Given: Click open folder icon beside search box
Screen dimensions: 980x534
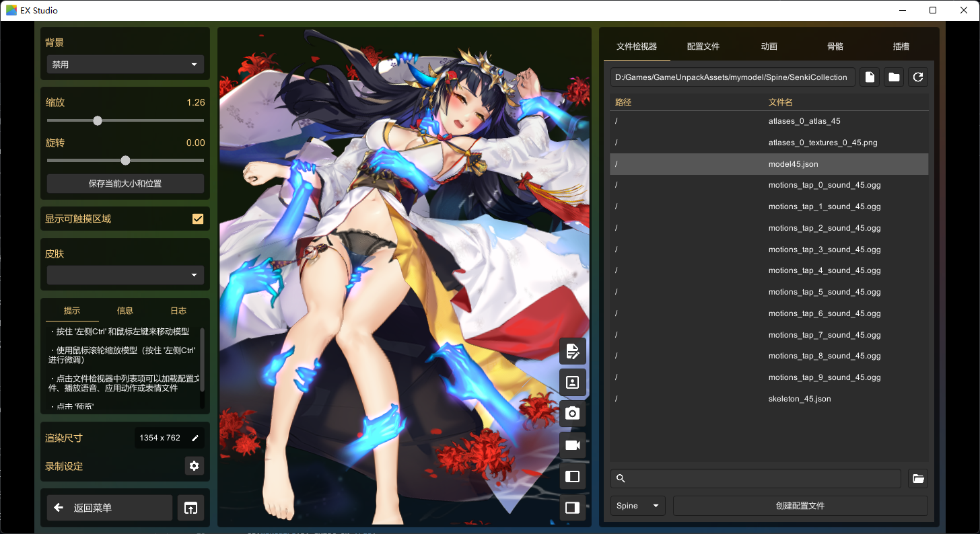Looking at the screenshot, I should point(918,479).
